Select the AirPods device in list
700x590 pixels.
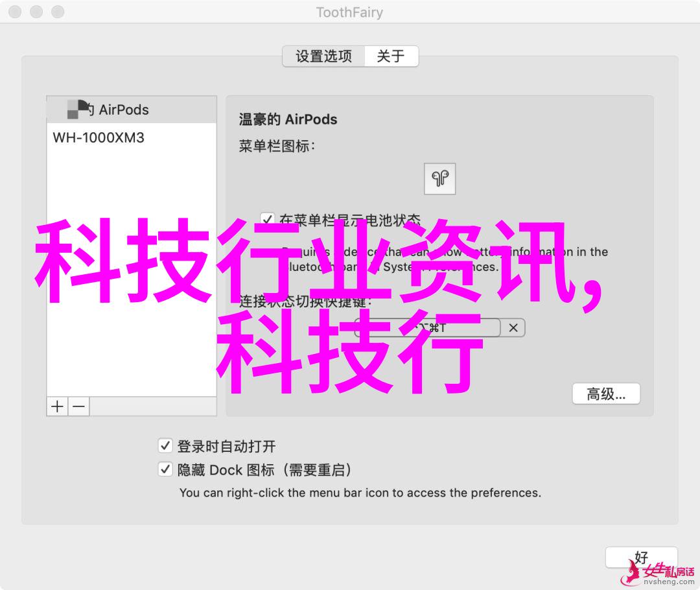click(x=132, y=110)
